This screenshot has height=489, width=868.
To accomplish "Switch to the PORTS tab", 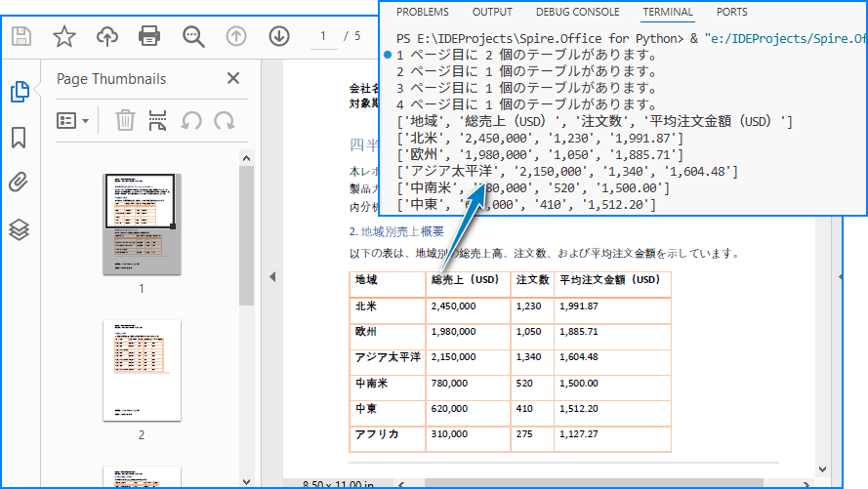I will 731,12.
